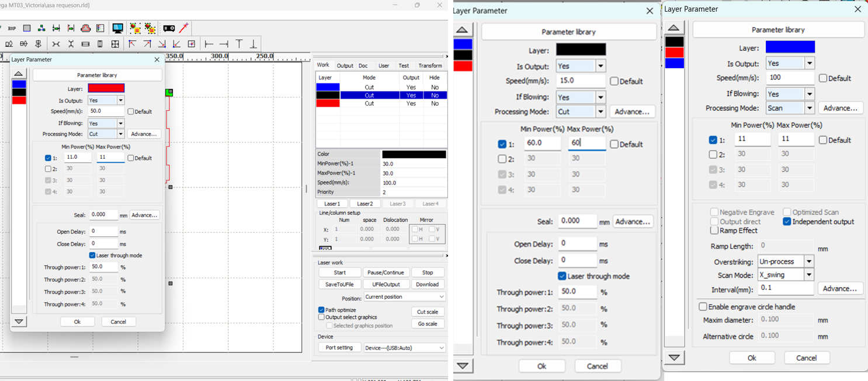
Task: Click the Port setting button
Action: (x=339, y=348)
